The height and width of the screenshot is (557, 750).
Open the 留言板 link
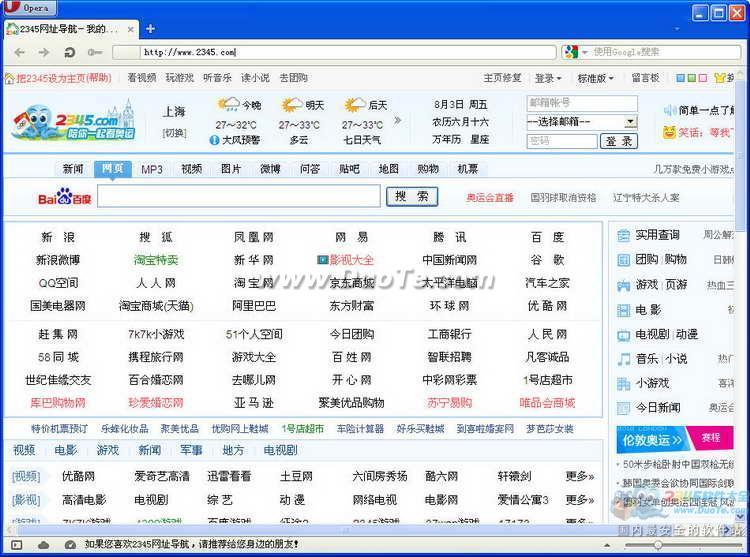[645, 78]
